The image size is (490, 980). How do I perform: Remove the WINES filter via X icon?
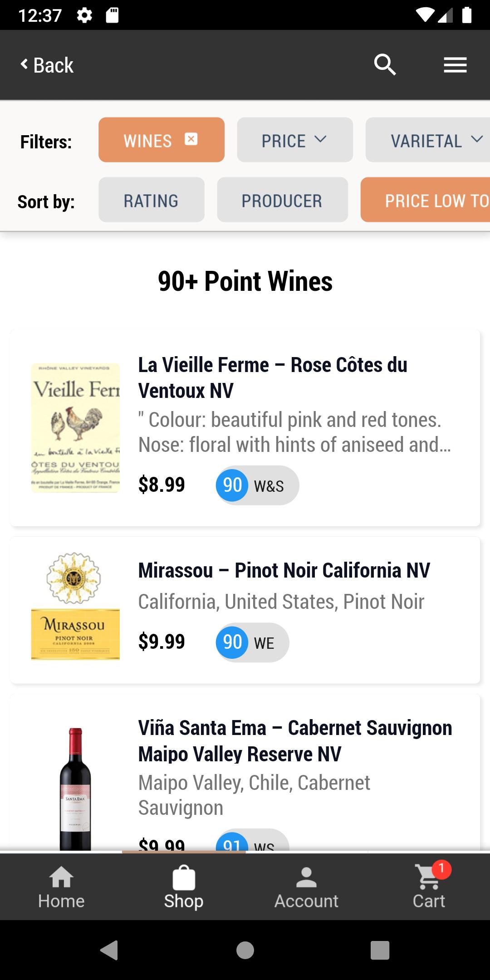tap(191, 139)
